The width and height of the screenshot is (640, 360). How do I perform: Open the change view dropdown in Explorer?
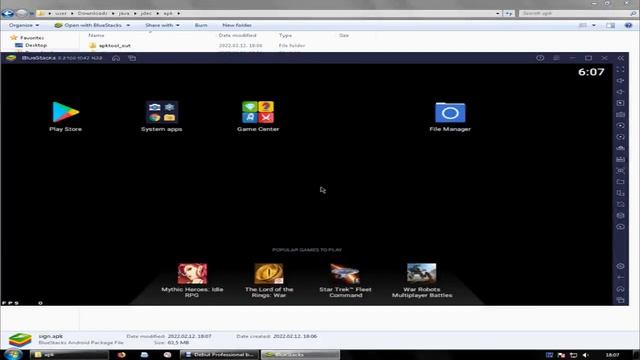(x=594, y=25)
